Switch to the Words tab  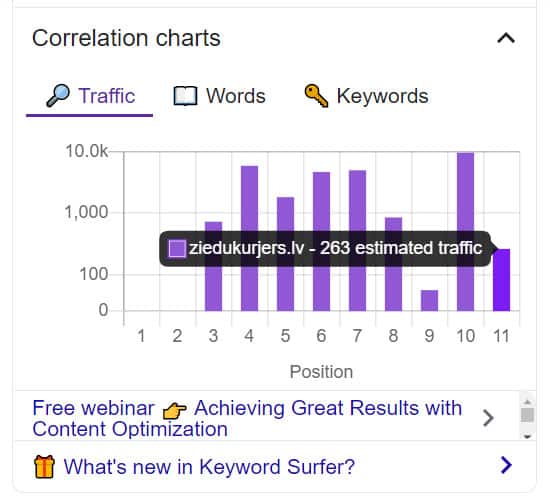pyautogui.click(x=220, y=96)
